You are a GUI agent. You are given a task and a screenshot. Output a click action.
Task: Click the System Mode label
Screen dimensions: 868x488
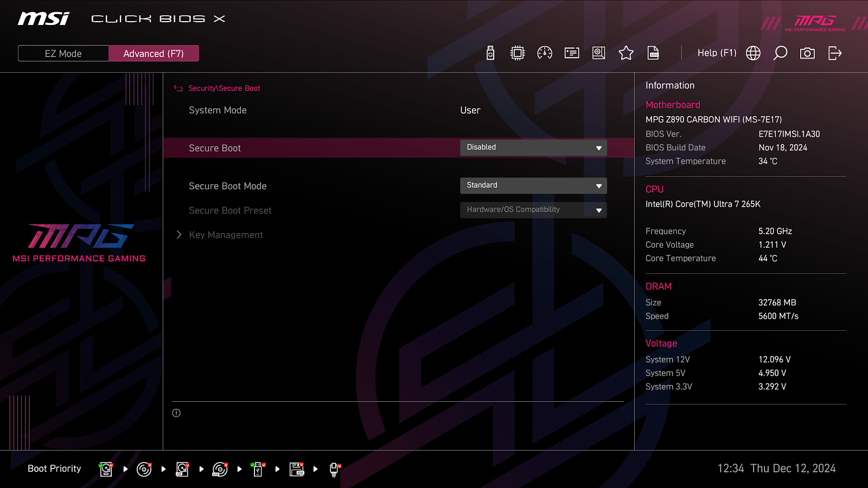click(x=218, y=110)
